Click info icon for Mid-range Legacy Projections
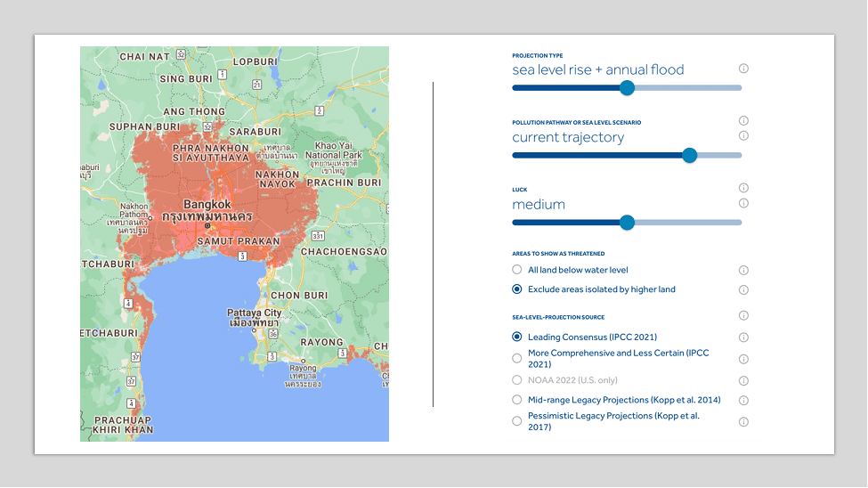868x488 pixels. coord(743,401)
